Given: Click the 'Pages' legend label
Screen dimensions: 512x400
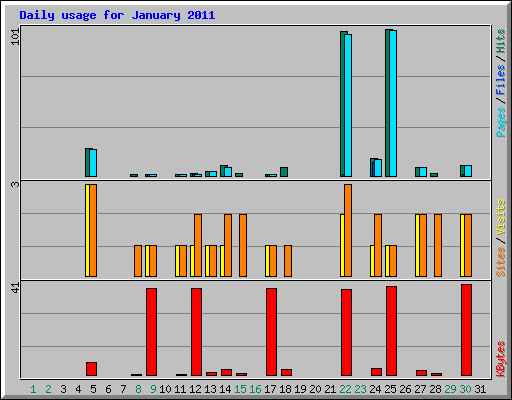Looking at the screenshot, I should click(x=501, y=122).
